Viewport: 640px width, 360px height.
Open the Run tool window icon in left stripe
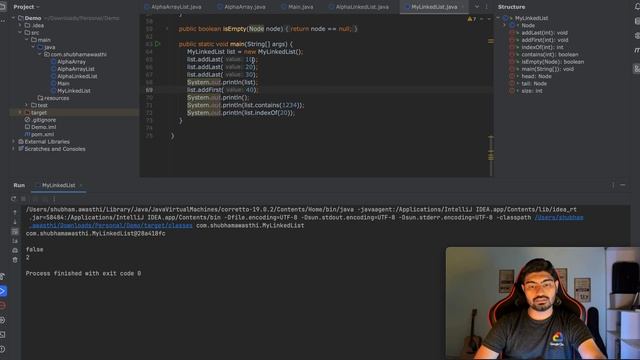(2, 291)
